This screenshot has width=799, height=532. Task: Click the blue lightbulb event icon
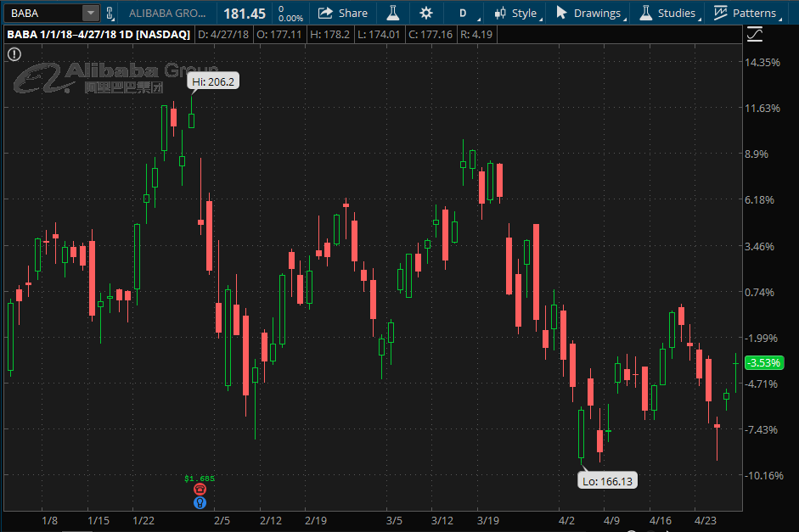[x=200, y=503]
